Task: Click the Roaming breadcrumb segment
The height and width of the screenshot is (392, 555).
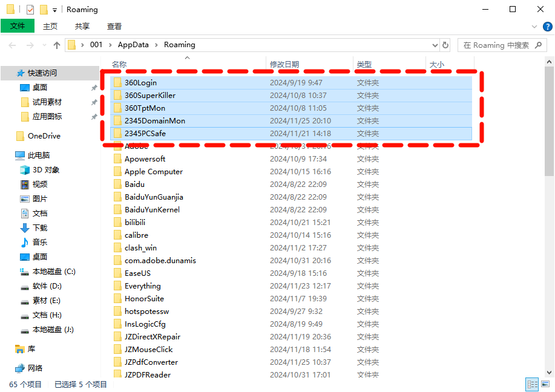Action: pos(180,45)
